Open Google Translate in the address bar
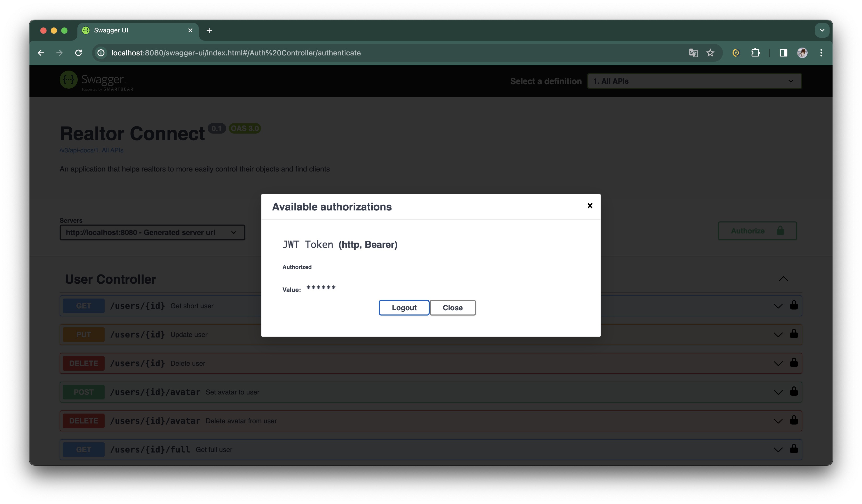This screenshot has width=862, height=504. (x=693, y=53)
